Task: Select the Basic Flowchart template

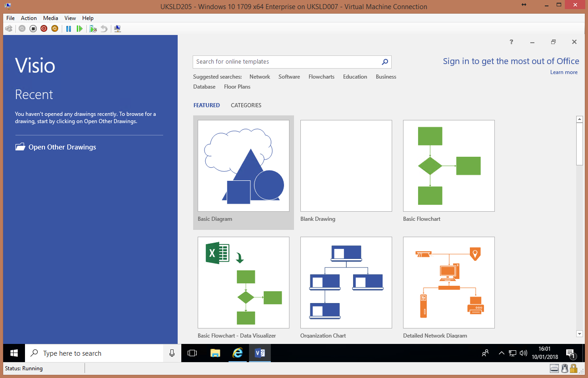Action: point(449,172)
